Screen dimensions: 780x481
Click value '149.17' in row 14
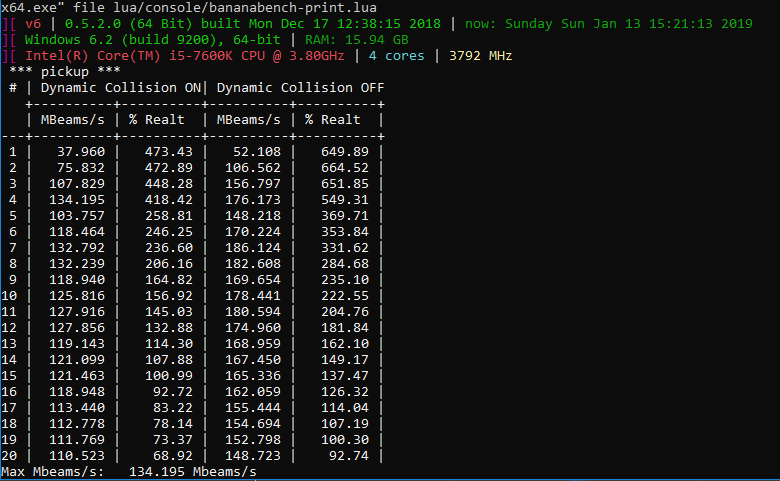tap(345, 360)
